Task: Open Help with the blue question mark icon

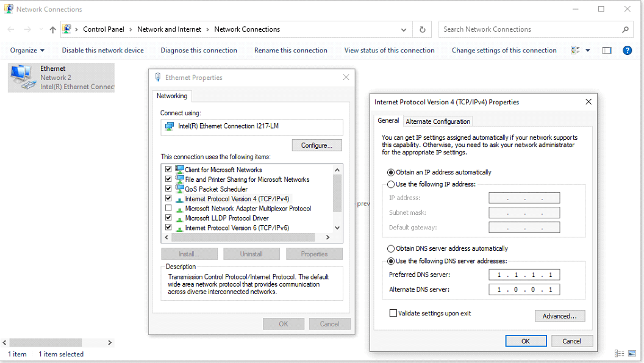Action: (627, 50)
